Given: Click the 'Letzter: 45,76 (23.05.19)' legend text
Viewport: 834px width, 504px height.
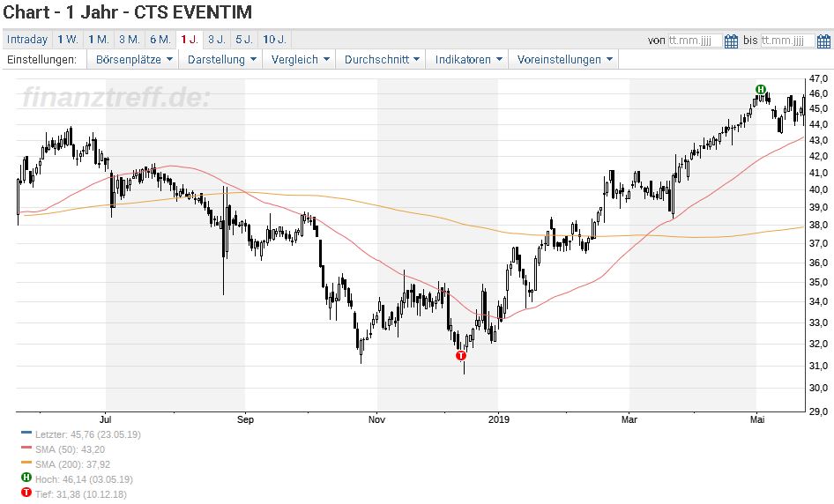Looking at the screenshot, I should click(x=88, y=434).
